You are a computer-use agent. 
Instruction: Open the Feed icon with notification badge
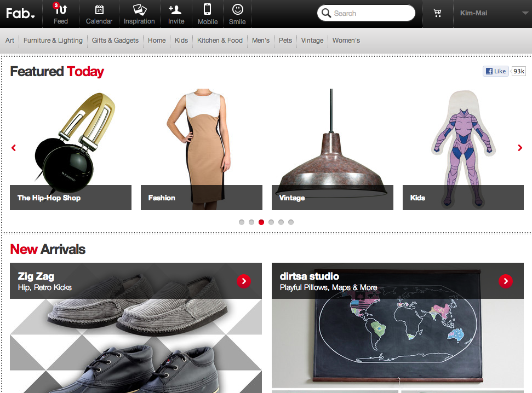click(61, 10)
